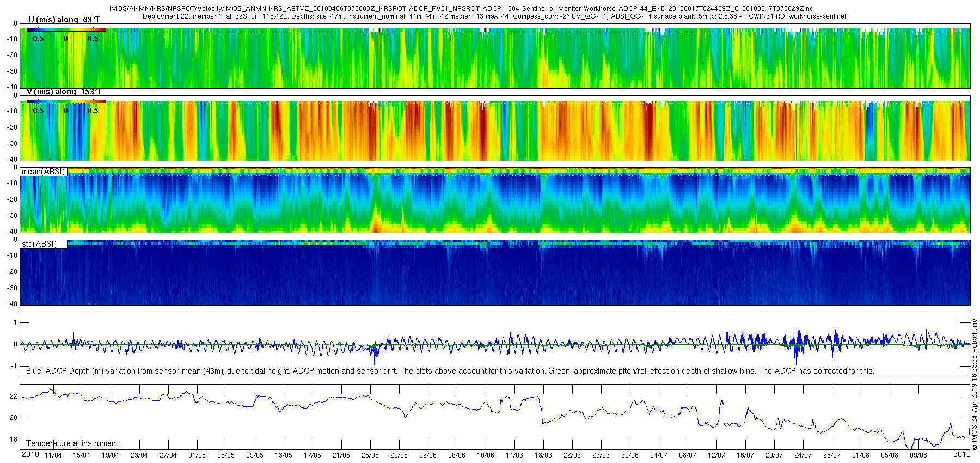Click the '23/04' date tick label
The height and width of the screenshot is (463, 980).
(x=139, y=455)
